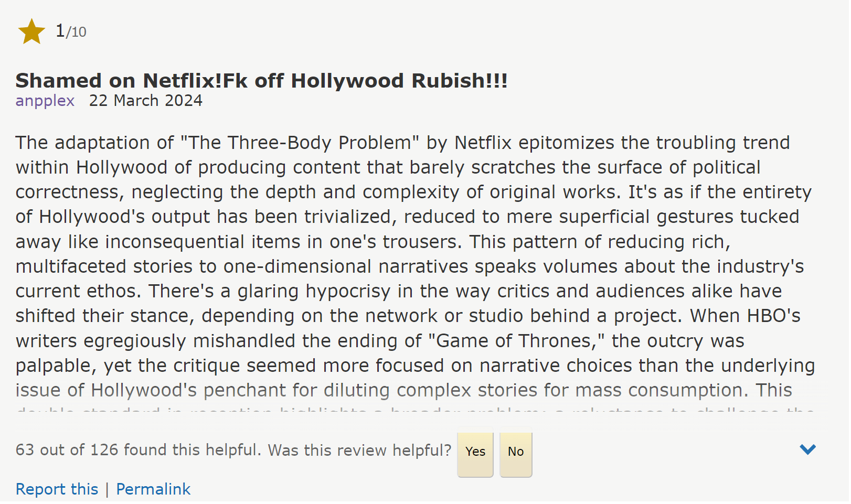Click the quoted "Game of Thrones," text
The height and width of the screenshot is (504, 851).
[516, 341]
